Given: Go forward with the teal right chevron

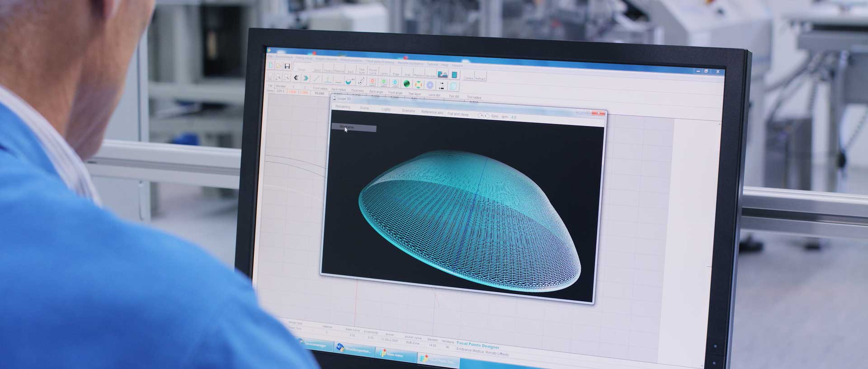Looking at the screenshot, I should [x=306, y=79].
